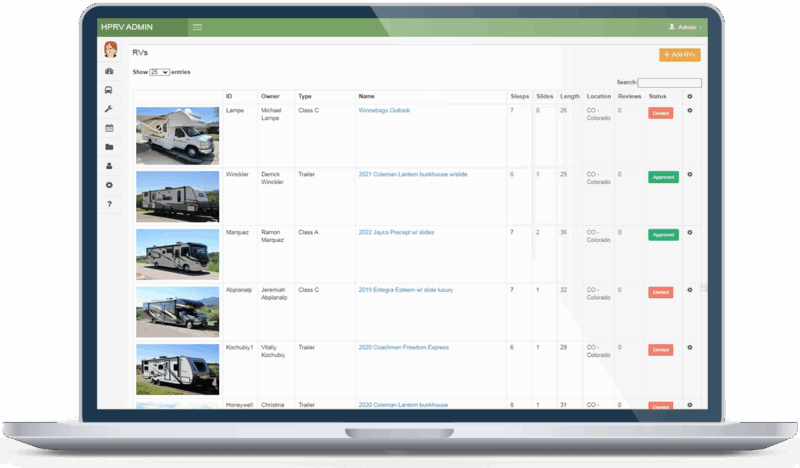The height and width of the screenshot is (468, 800).
Task: Open the Show entries count dropdown
Action: click(x=159, y=72)
